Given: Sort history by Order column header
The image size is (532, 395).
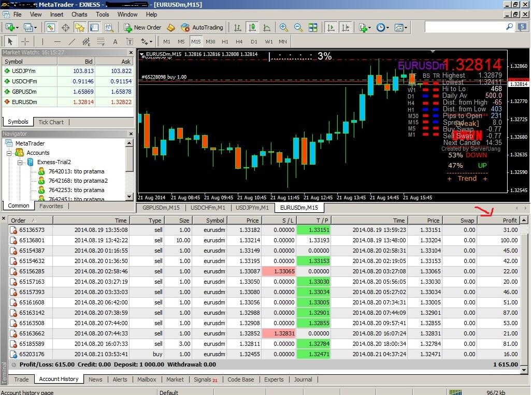Looking at the screenshot, I should 31,221.
